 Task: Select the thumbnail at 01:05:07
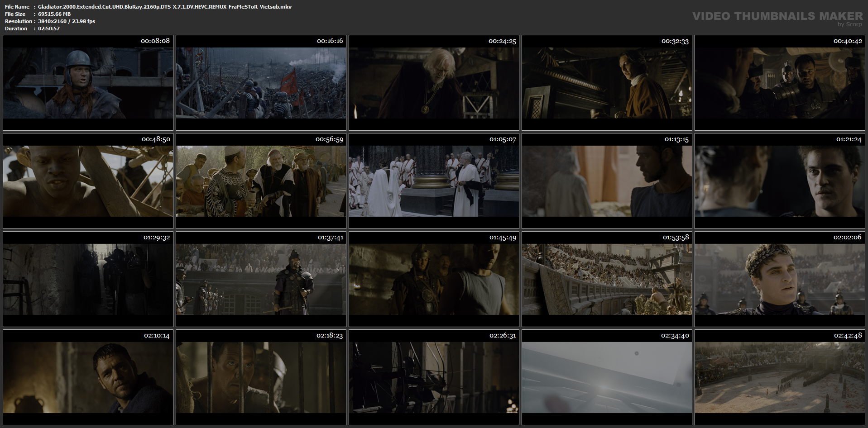(434, 181)
